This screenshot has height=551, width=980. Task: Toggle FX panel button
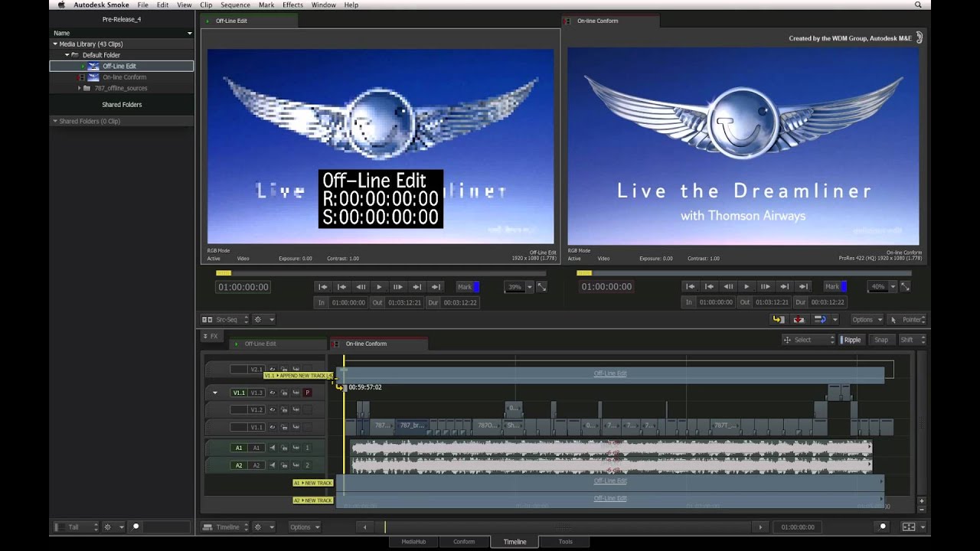click(x=211, y=336)
